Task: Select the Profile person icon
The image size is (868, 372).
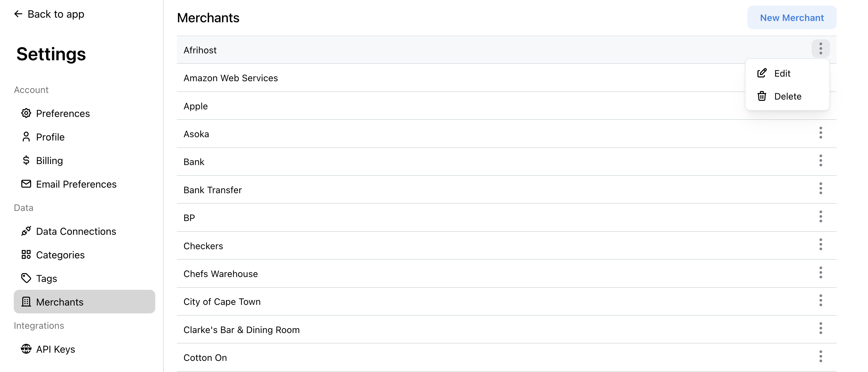Action: (26, 137)
